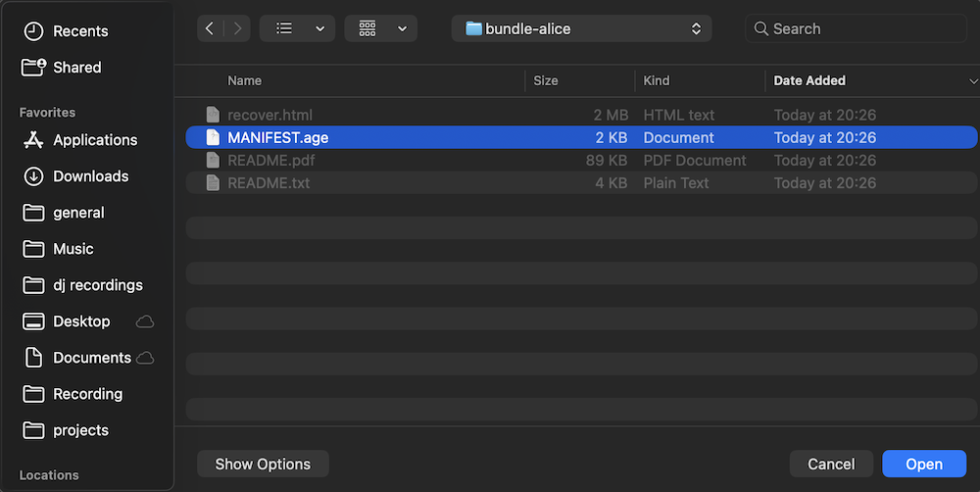Click the Locations section header
Image resolution: width=980 pixels, height=492 pixels.
coord(49,475)
